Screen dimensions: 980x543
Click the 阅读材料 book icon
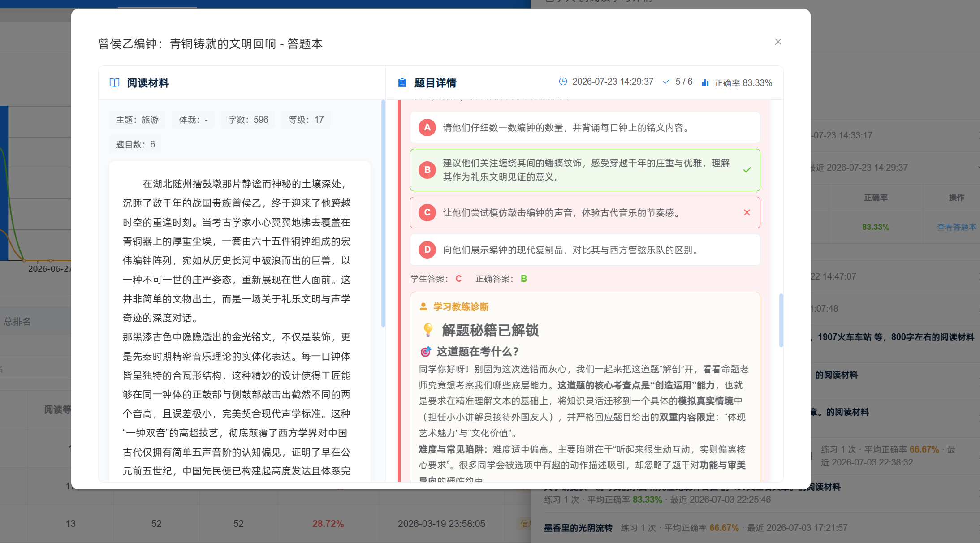tap(114, 83)
